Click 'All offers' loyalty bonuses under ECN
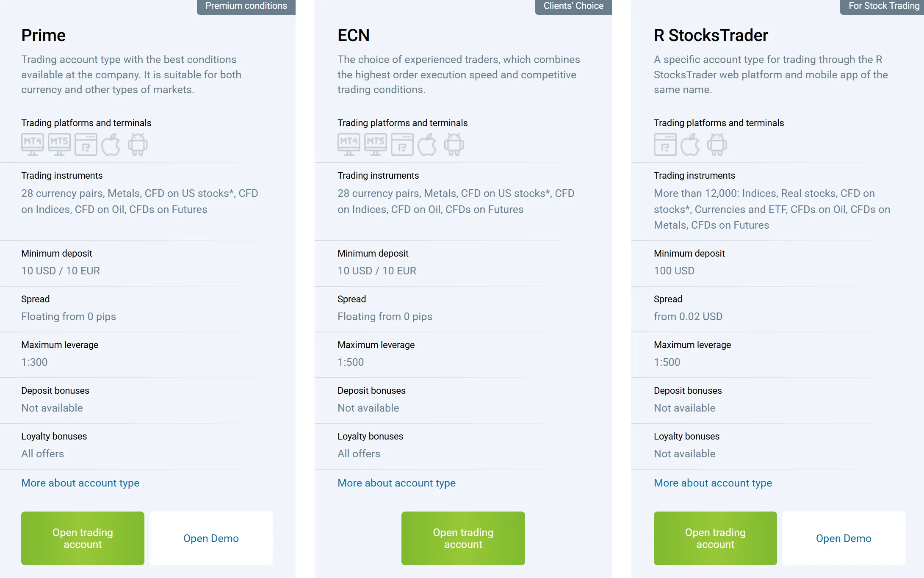This screenshot has height=578, width=924. click(359, 454)
